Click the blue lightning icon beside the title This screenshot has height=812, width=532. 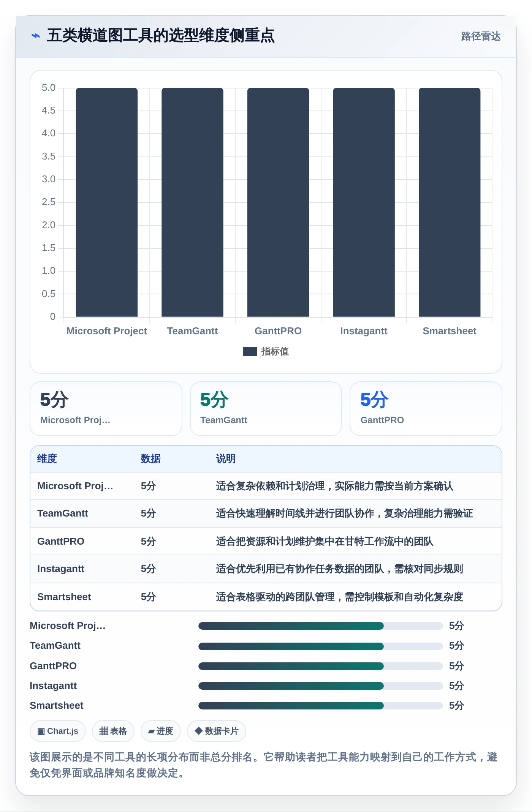(x=36, y=36)
